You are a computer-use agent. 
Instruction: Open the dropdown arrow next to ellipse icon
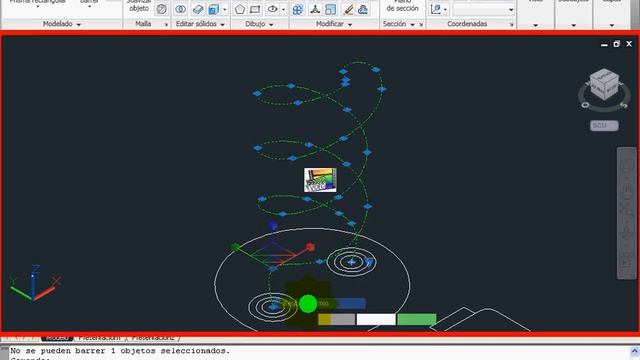(283, 9)
